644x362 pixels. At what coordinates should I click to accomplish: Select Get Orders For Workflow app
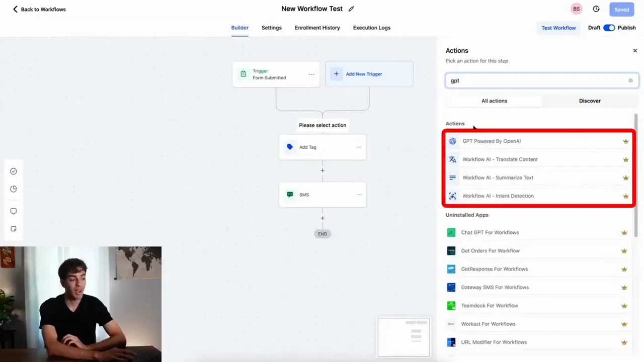[538, 251]
